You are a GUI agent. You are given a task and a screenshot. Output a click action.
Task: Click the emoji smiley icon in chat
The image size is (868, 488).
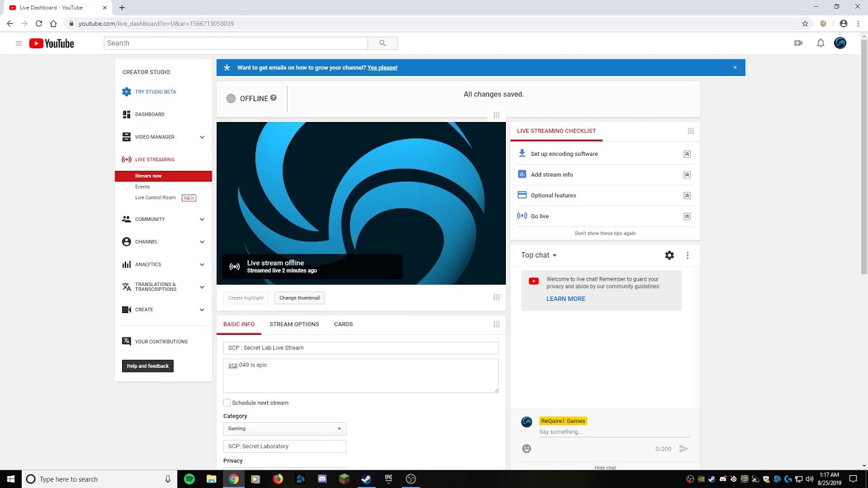[x=526, y=449]
